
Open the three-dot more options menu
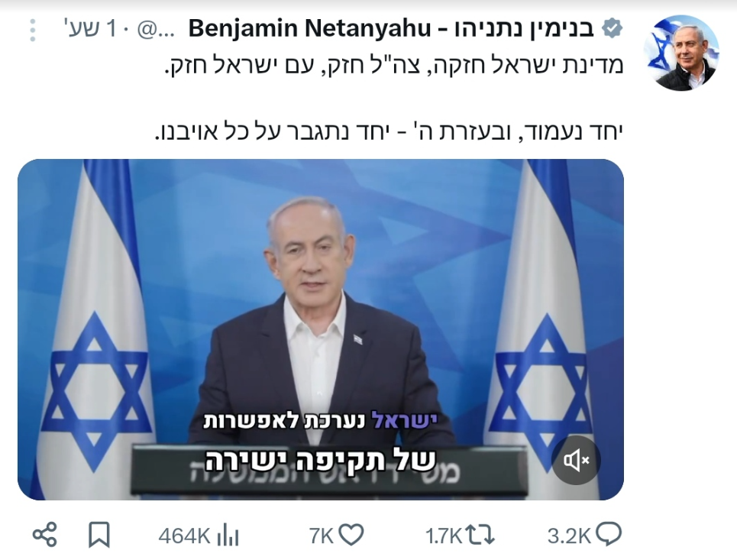(32, 30)
